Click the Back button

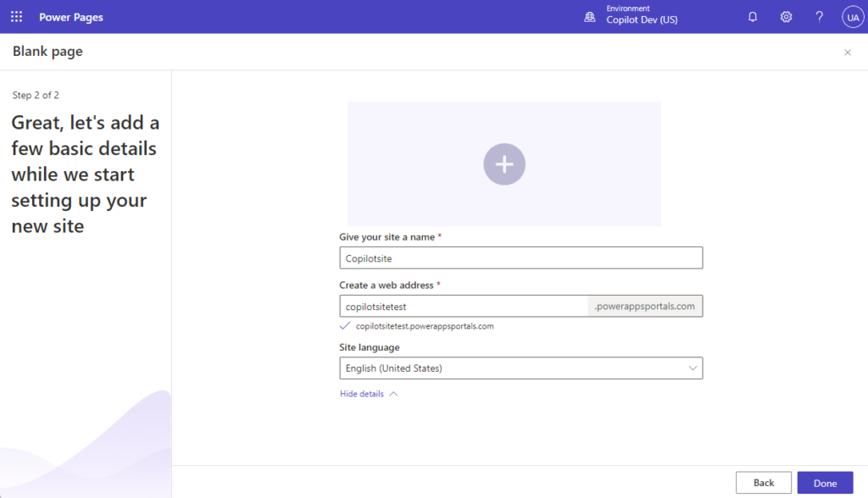point(764,483)
